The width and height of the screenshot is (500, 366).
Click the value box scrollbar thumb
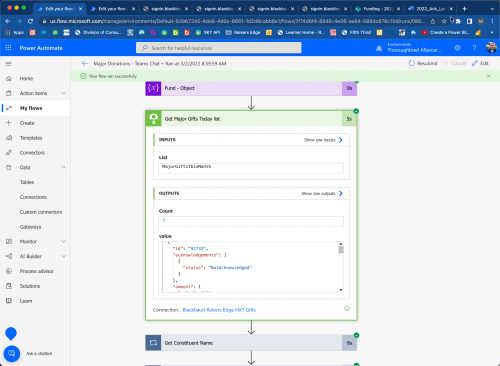click(x=341, y=250)
